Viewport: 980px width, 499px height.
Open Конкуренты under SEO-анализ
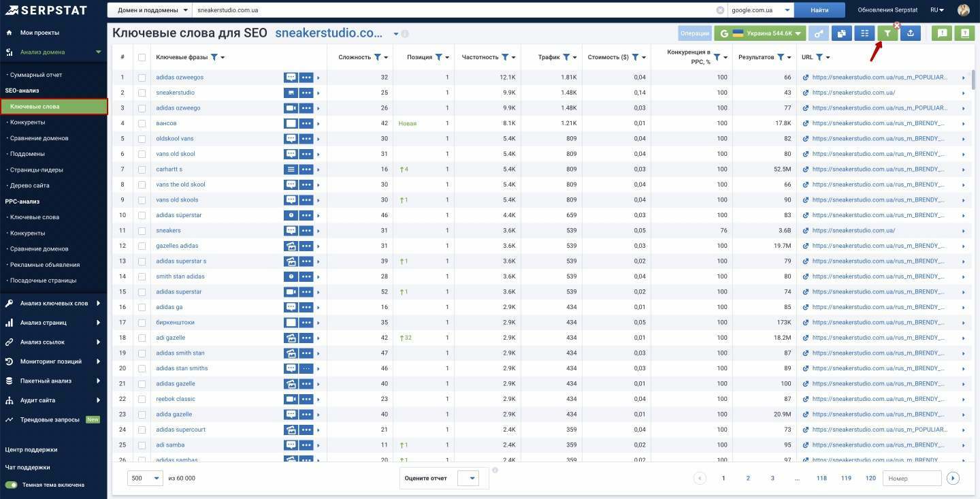pos(27,123)
